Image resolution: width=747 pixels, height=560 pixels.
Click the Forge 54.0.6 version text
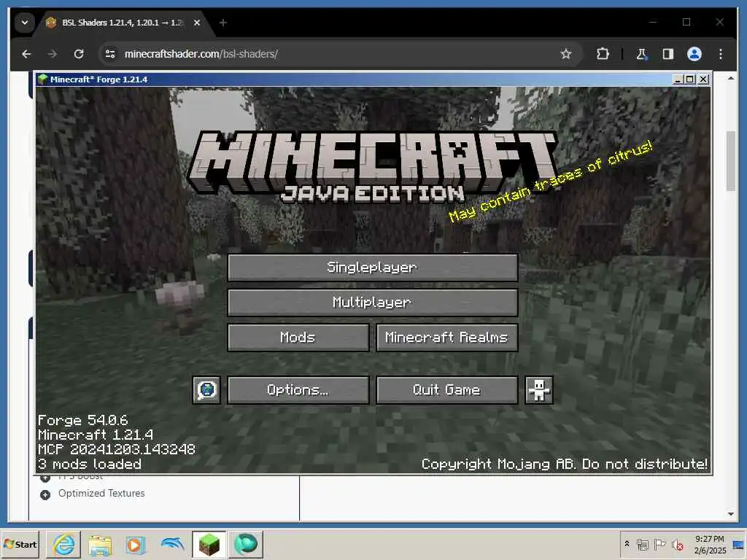83,420
